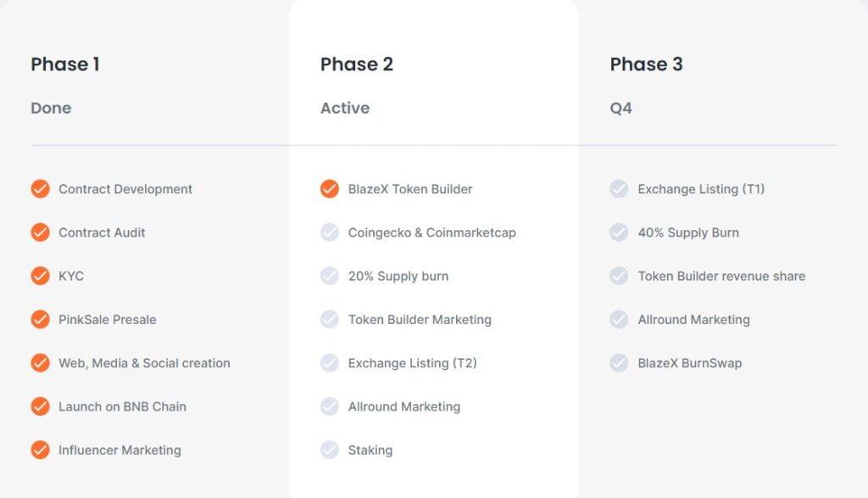Click the grey check icon beside Exchange Listing (T1)
Screen dimensions: 868x498
pyautogui.click(x=619, y=189)
